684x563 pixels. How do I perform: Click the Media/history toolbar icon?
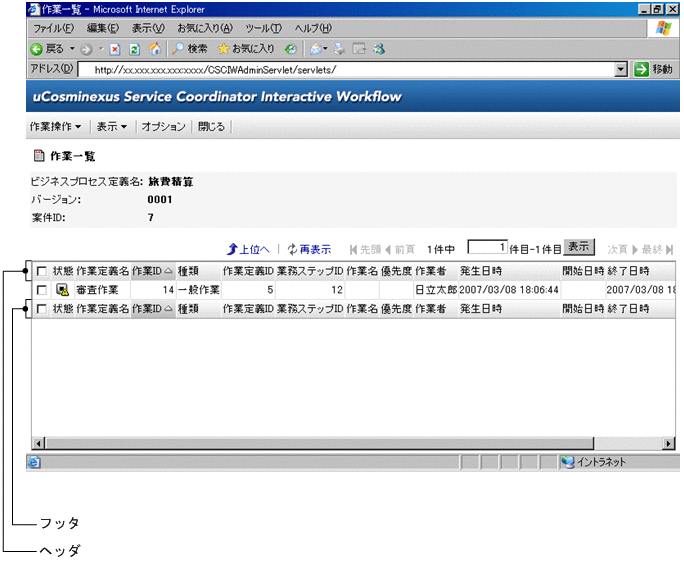291,49
